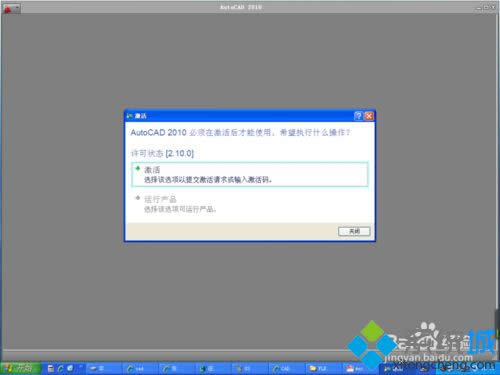Click the first quick launch icon beside Start
Image resolution: width=500 pixels, height=375 pixels.
(x=51, y=368)
